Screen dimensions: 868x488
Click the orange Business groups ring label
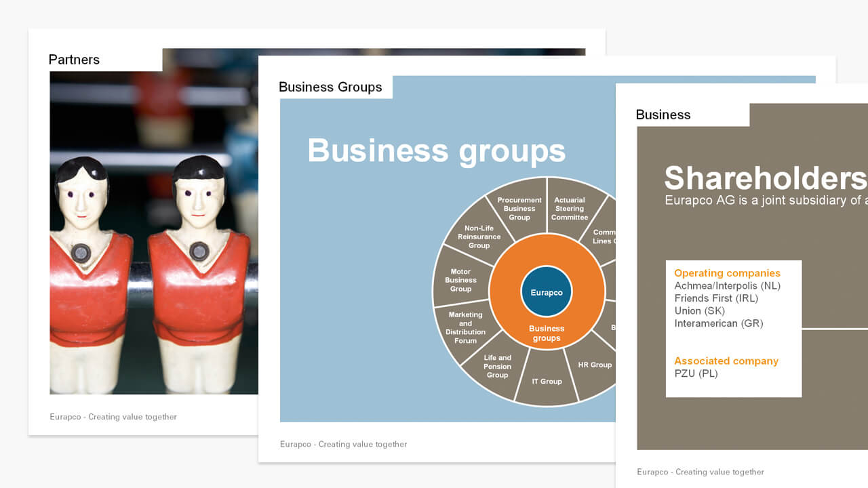pyautogui.click(x=547, y=333)
